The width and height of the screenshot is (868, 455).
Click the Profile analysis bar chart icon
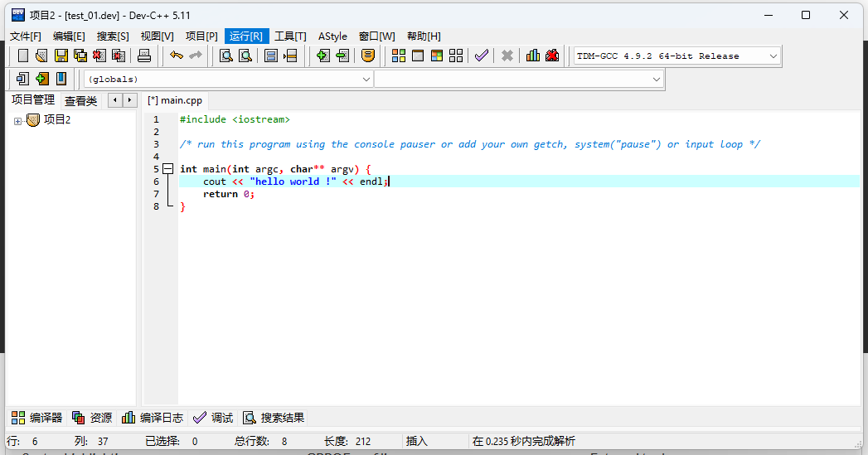click(x=532, y=56)
